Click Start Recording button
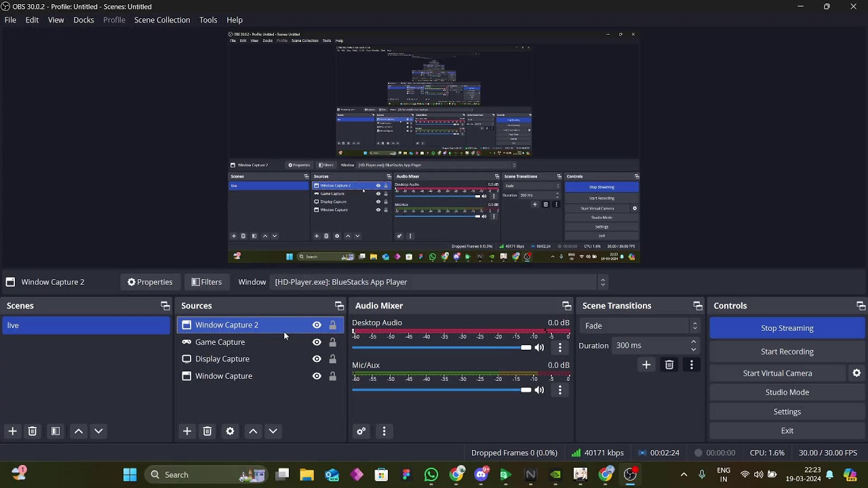 [787, 352]
